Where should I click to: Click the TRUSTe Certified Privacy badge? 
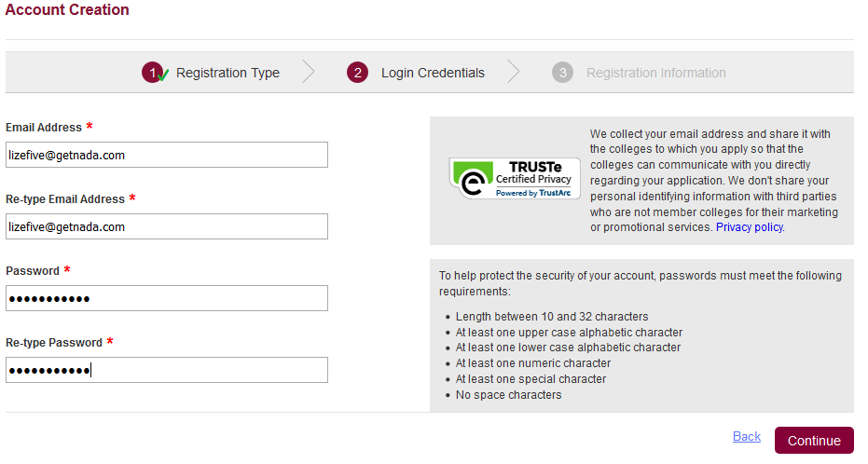point(515,178)
